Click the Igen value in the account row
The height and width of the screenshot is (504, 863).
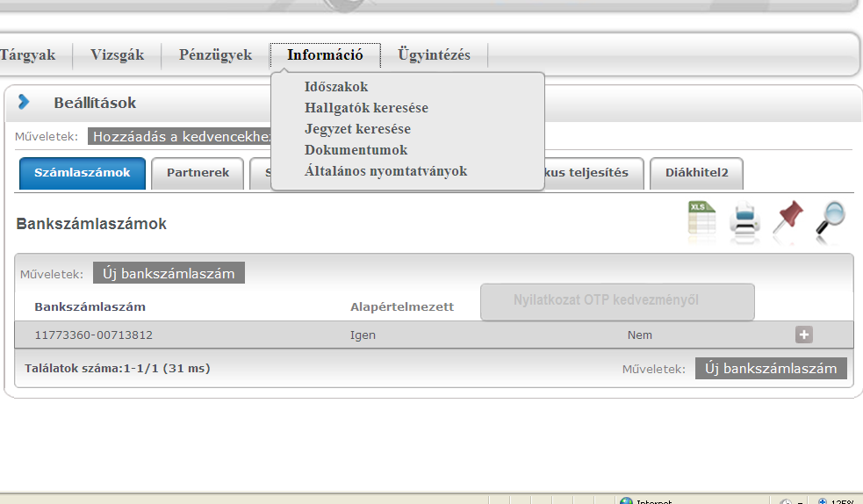pyautogui.click(x=363, y=335)
